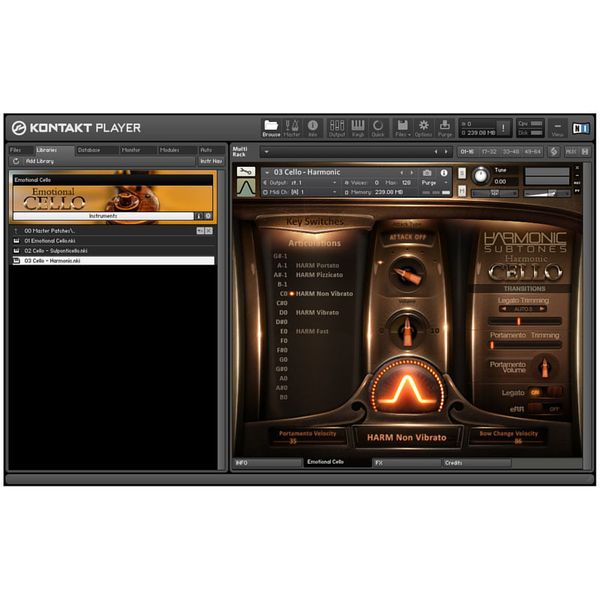This screenshot has width=600, height=600.
Task: Open the Files dropdown menu
Action: pos(402,127)
